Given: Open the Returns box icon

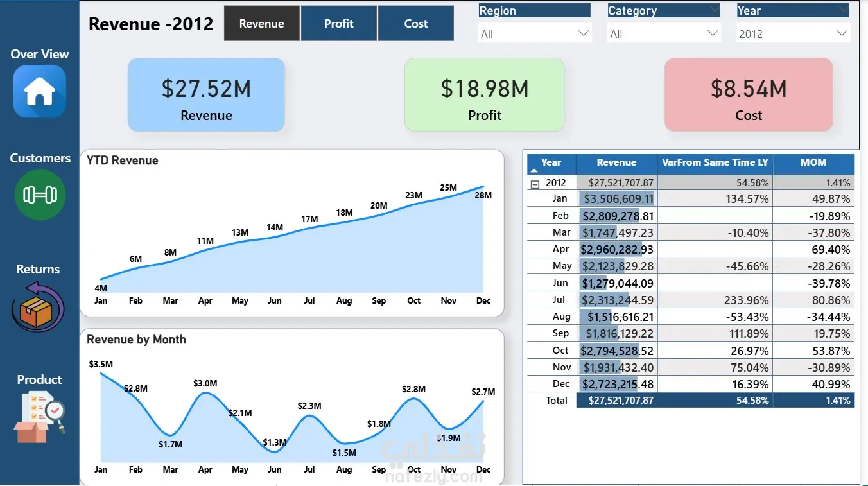Looking at the screenshot, I should [38, 307].
